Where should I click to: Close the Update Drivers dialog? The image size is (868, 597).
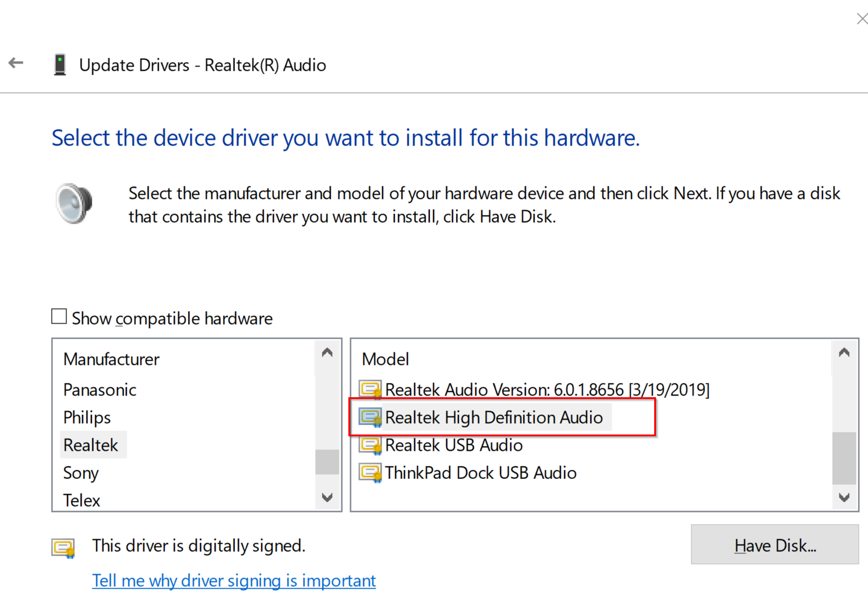pyautogui.click(x=862, y=19)
